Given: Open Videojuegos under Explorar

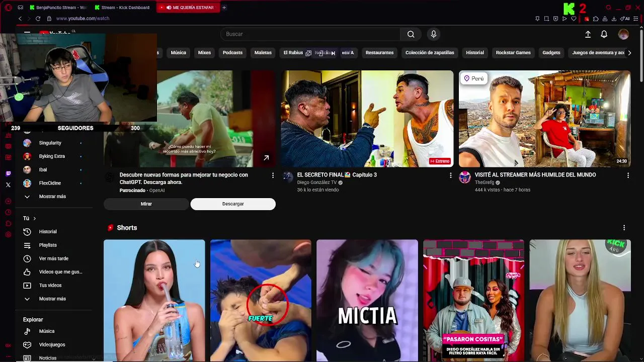Looking at the screenshot, I should coord(54,345).
